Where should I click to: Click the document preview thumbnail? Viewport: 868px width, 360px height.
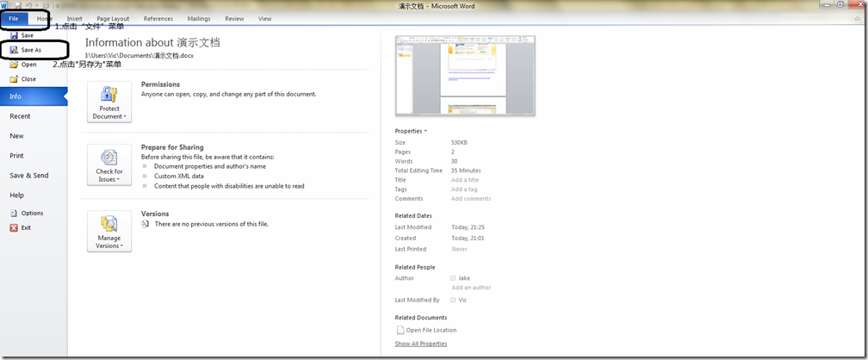coord(465,76)
